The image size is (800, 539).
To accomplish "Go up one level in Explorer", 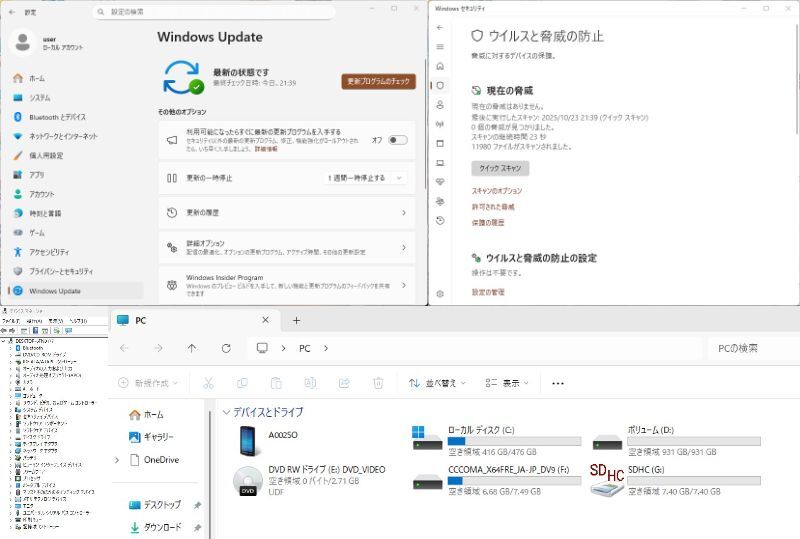I will pyautogui.click(x=192, y=348).
